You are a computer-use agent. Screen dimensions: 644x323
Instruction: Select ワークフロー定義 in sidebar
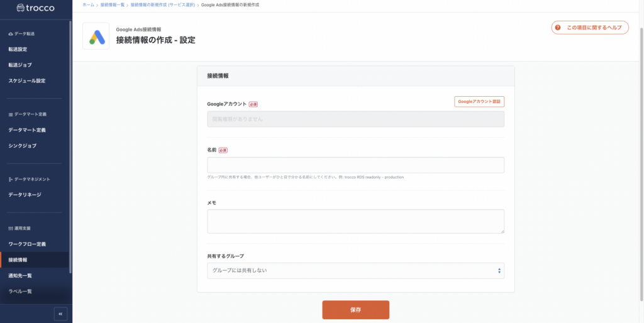(x=27, y=243)
